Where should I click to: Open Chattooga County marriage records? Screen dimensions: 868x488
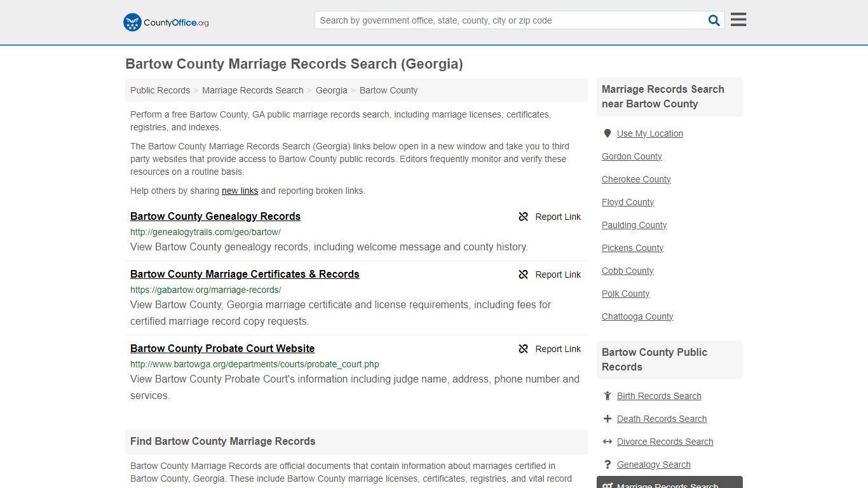click(x=637, y=316)
